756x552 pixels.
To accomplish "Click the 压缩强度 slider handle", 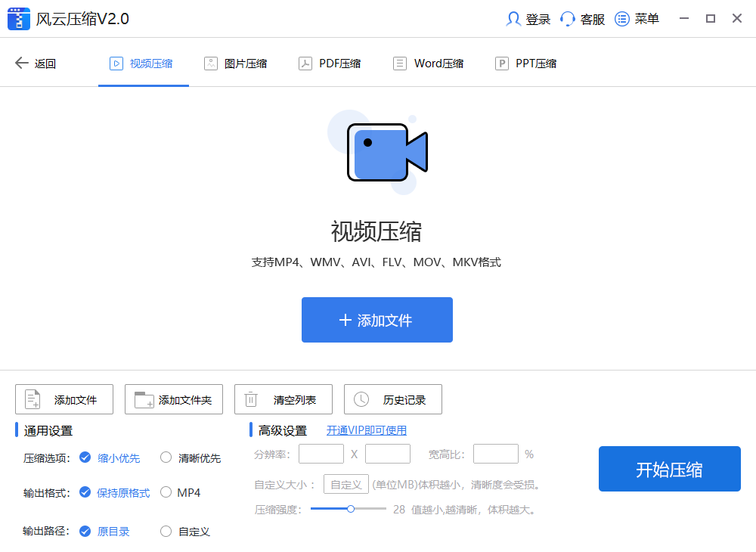I will pos(351,509).
